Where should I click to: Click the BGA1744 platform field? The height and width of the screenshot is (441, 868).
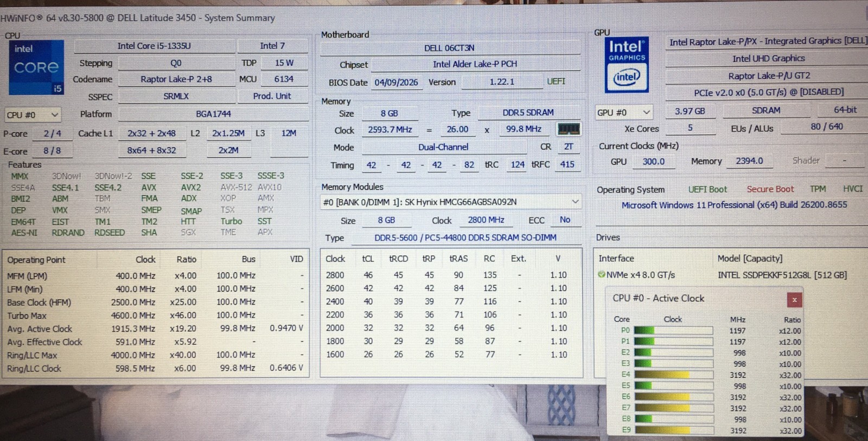pyautogui.click(x=213, y=114)
